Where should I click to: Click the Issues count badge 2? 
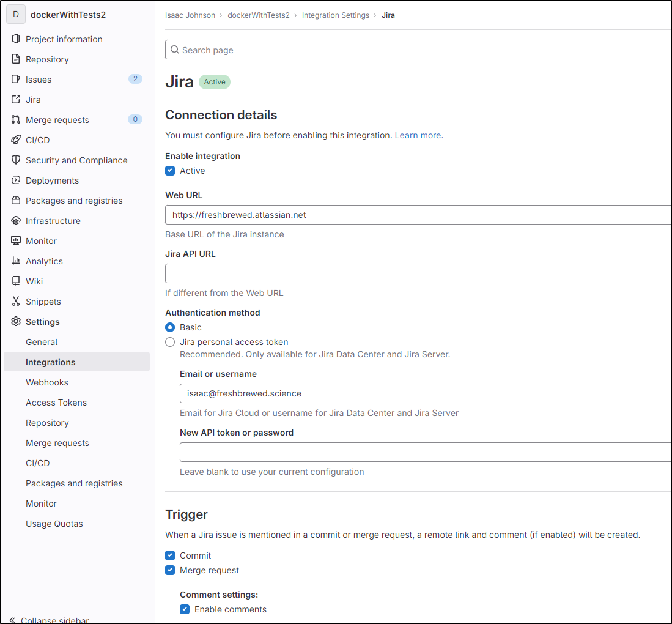click(135, 79)
